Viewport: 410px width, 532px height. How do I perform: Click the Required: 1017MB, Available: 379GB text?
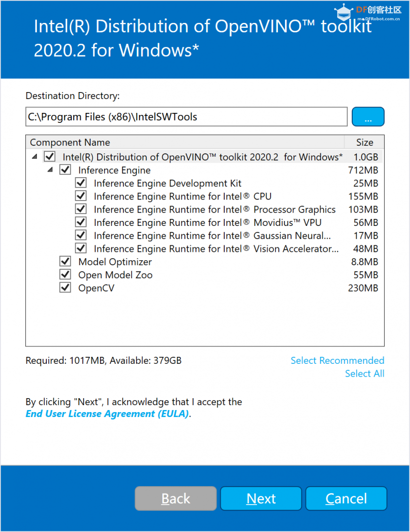coord(104,360)
